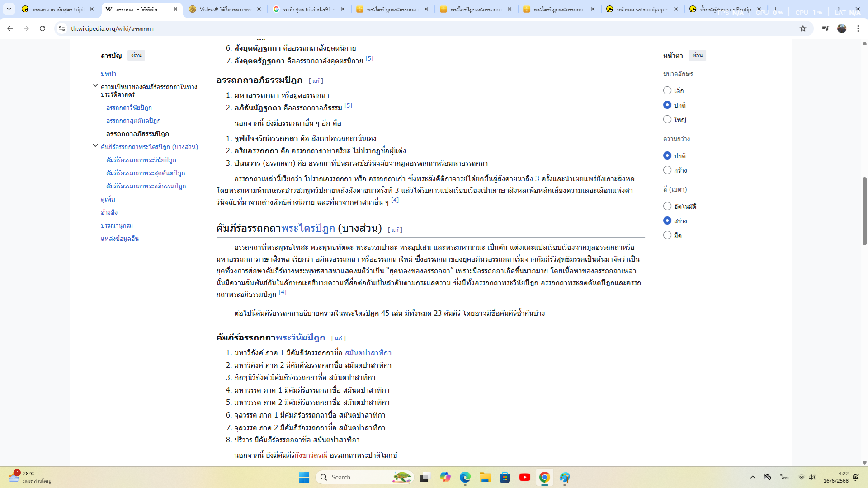
Task: Open the red กังขาวิตรณี link
Action: coord(311,455)
